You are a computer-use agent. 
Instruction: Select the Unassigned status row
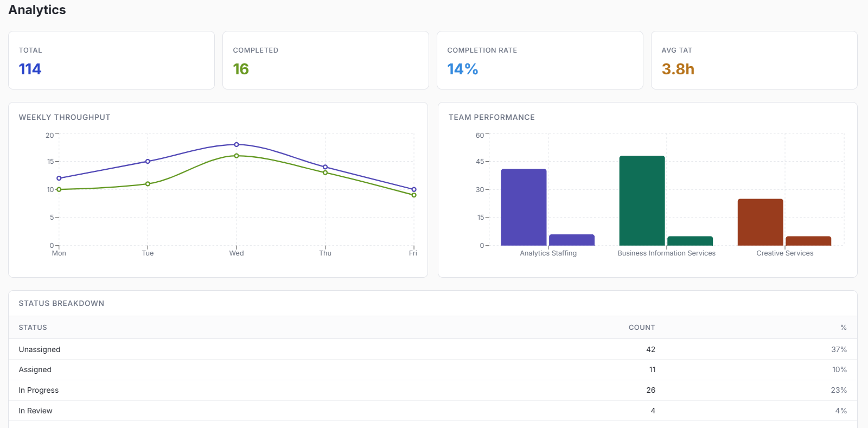coord(433,349)
